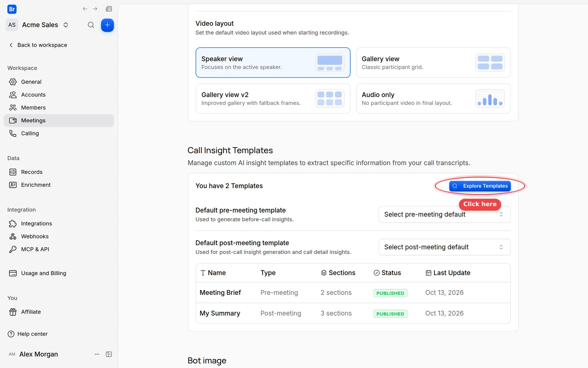Open Members settings
The width and height of the screenshot is (588, 368).
[59, 107]
